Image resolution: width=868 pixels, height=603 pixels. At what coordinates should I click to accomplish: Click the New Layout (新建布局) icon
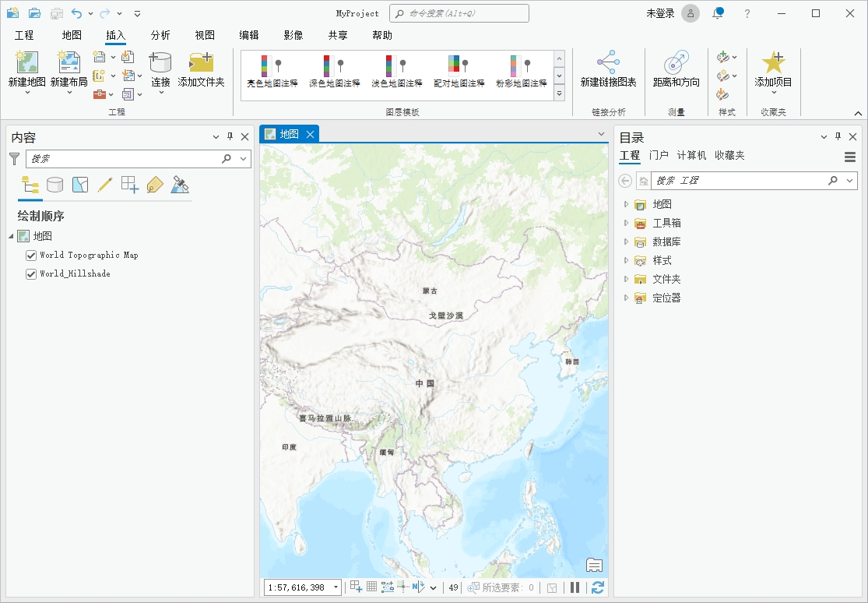click(x=69, y=62)
